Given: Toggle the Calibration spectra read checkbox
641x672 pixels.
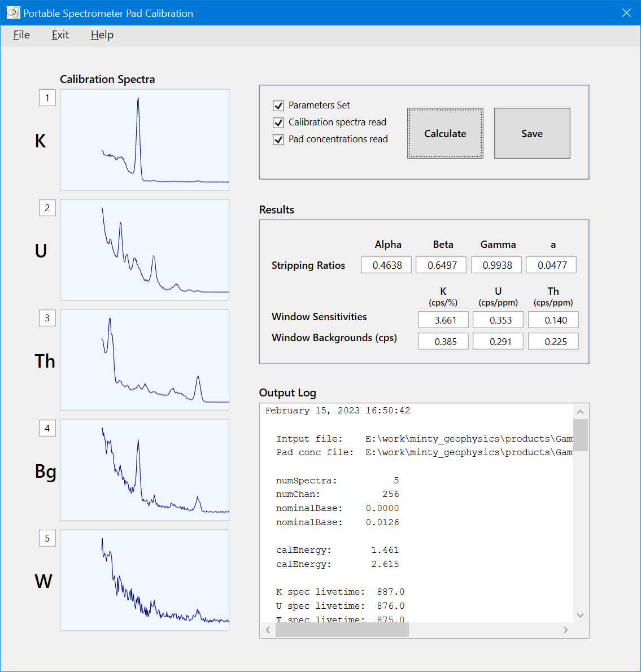Looking at the screenshot, I should pyautogui.click(x=278, y=123).
